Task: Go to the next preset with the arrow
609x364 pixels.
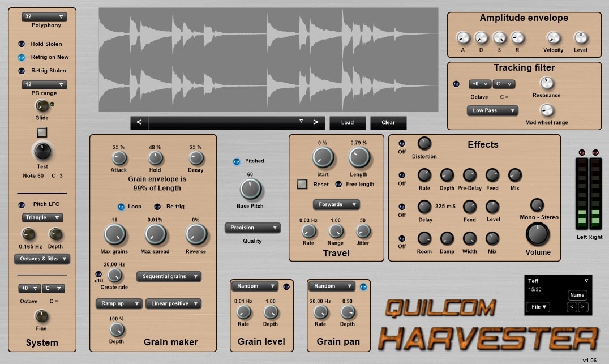Action: point(584,307)
